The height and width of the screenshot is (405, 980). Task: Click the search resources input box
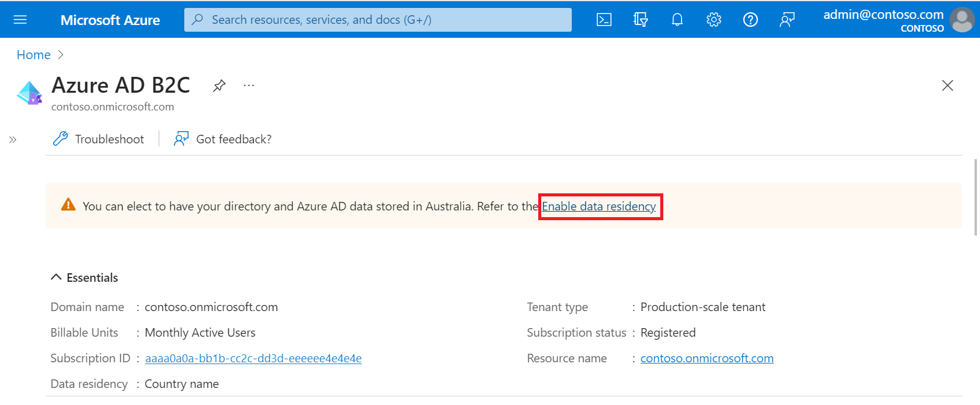378,20
